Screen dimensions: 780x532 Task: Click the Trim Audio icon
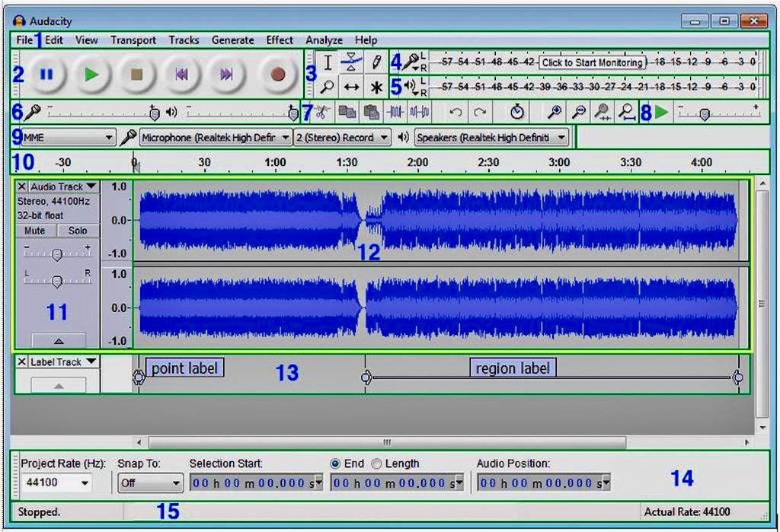point(395,112)
